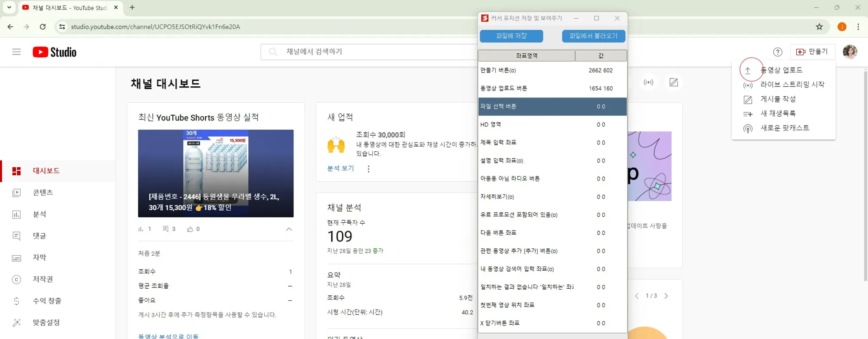Open 콘텐츠 in the left sidebar
The image size is (868, 339).
tap(58, 192)
